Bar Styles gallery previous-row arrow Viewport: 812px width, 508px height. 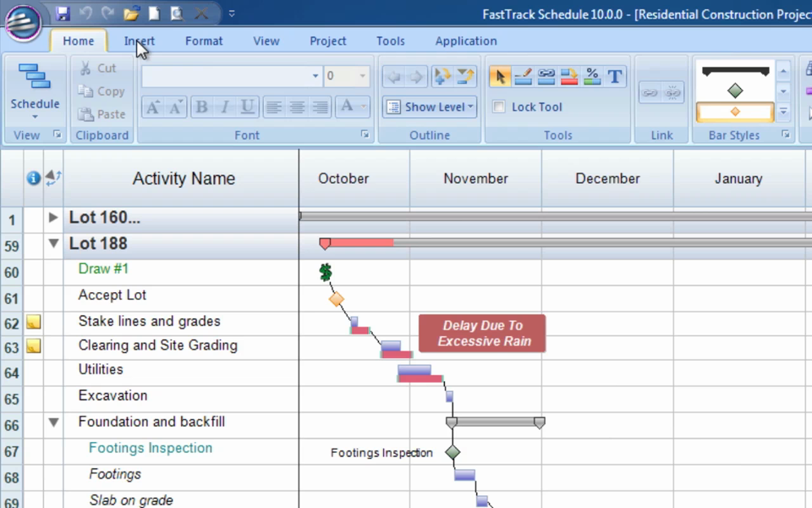783,71
